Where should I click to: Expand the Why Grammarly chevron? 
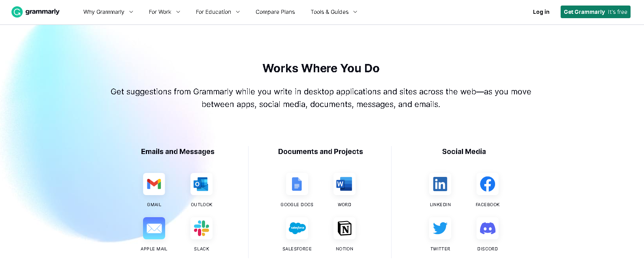tap(131, 12)
